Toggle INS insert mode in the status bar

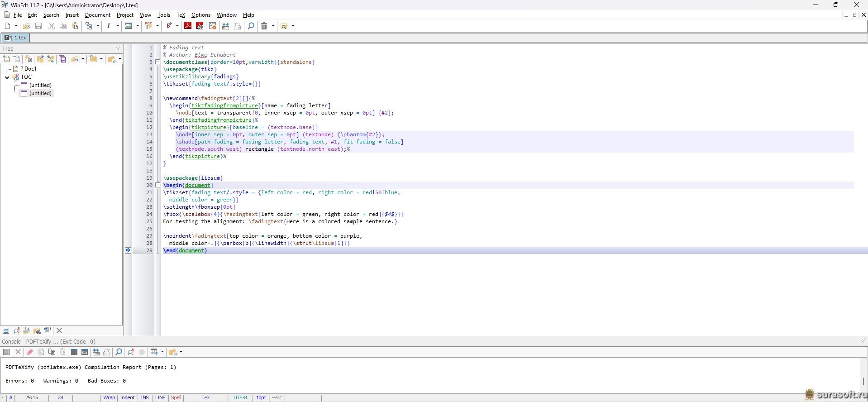click(x=145, y=398)
